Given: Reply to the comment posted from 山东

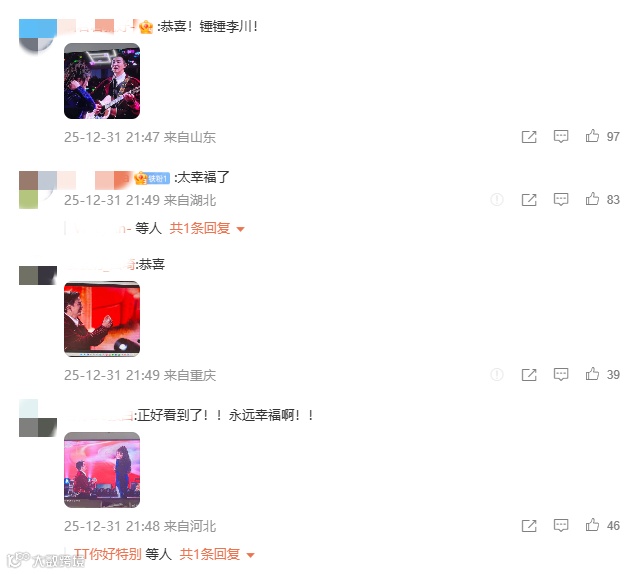Looking at the screenshot, I should 561,136.
